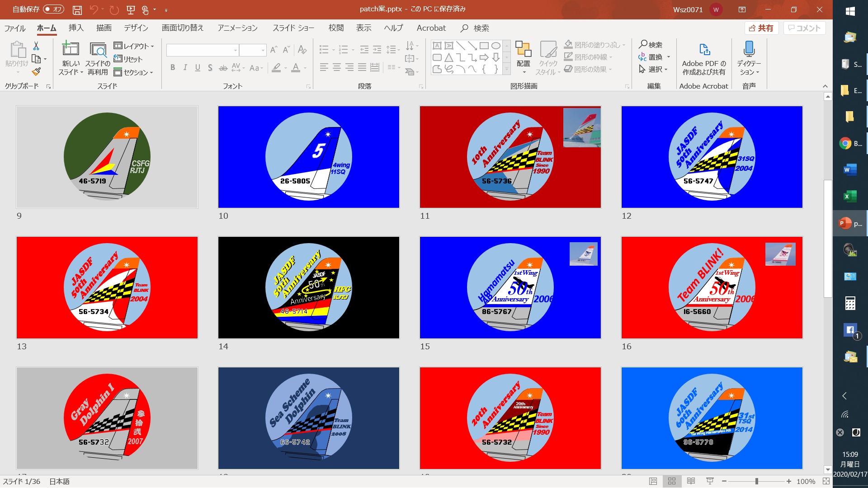Click the Comments button
This screenshot has width=868, height=488.
tap(805, 28)
